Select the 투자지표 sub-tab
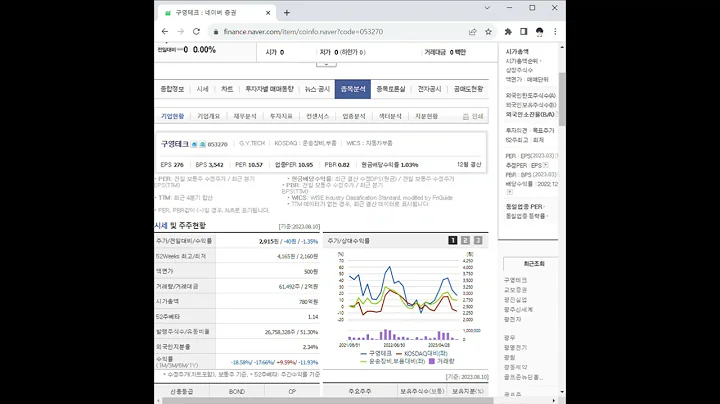Screen dimensions: 720x404 click(x=281, y=116)
